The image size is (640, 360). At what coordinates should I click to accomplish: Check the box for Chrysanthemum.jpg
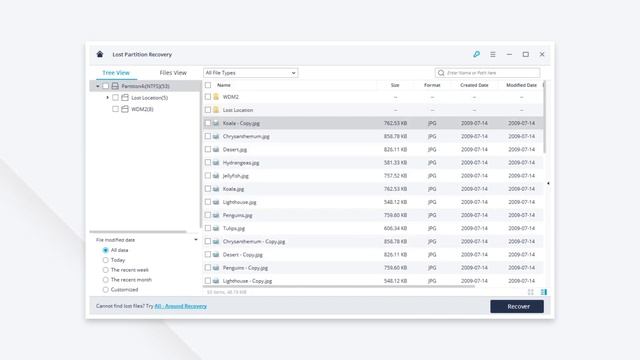pyautogui.click(x=208, y=136)
